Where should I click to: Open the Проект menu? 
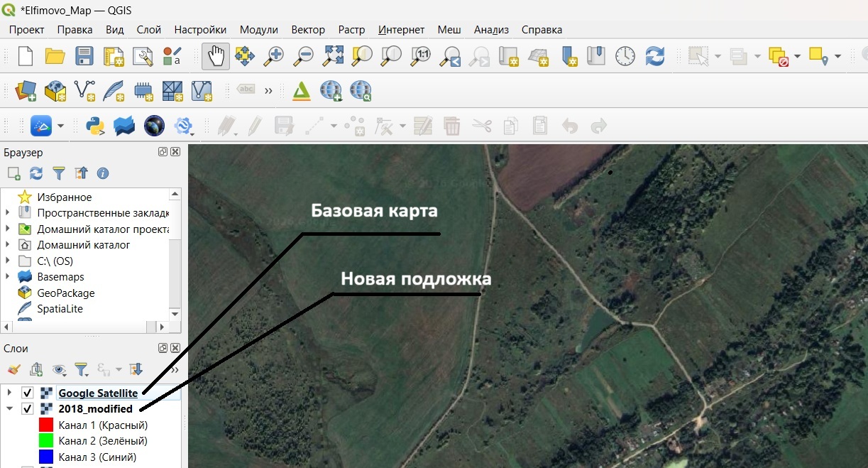(x=27, y=29)
